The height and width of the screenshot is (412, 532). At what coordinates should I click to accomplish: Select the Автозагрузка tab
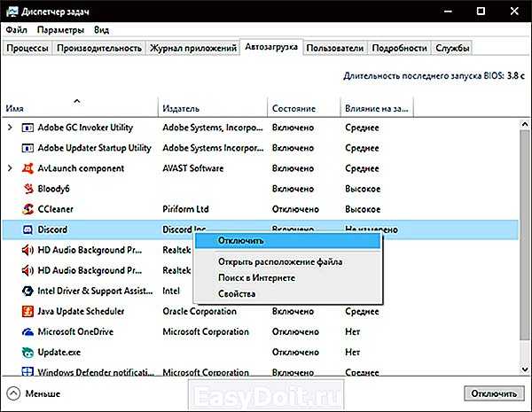271,47
